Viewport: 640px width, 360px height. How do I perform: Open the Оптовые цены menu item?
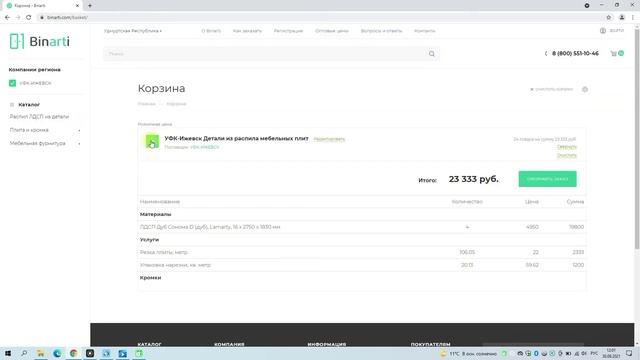coord(332,31)
